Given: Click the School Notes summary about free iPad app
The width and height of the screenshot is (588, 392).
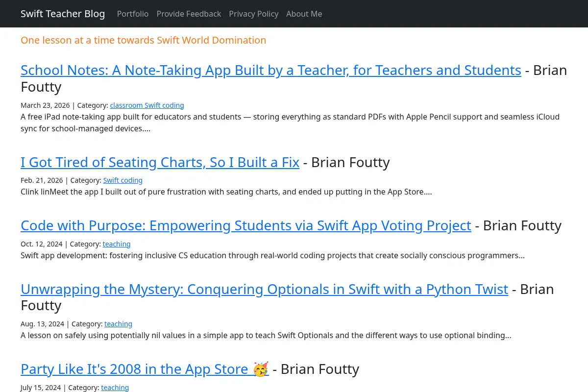Looking at the screenshot, I should [290, 123].
